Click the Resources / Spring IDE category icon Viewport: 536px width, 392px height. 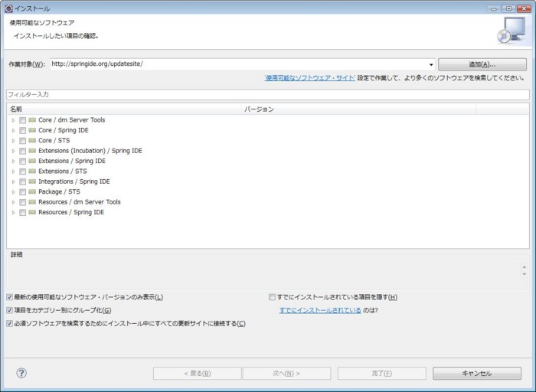pos(32,212)
